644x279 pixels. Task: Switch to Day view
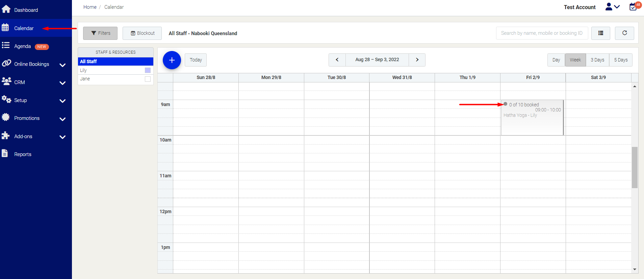click(x=556, y=60)
